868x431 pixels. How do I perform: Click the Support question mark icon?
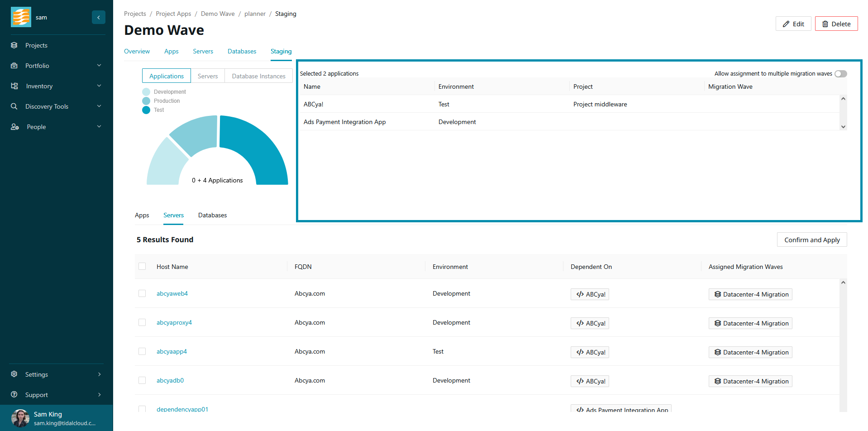click(x=14, y=395)
